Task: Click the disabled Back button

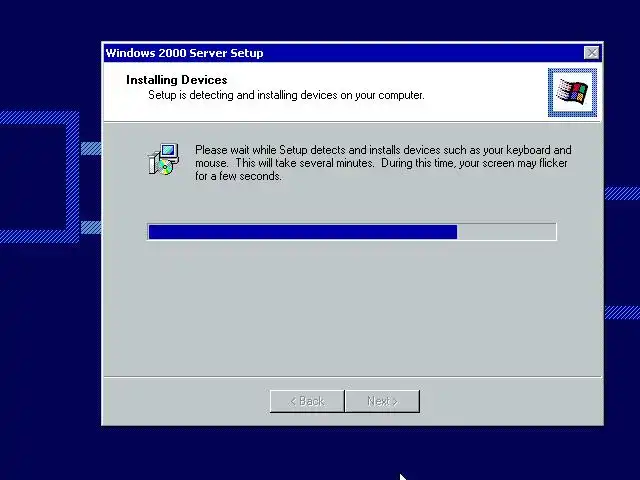Action: [x=307, y=401]
